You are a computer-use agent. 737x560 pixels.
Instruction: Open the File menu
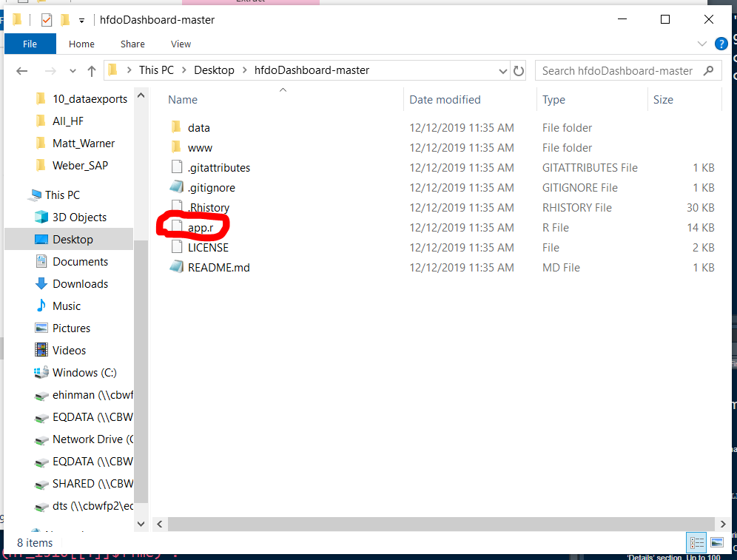click(x=30, y=44)
